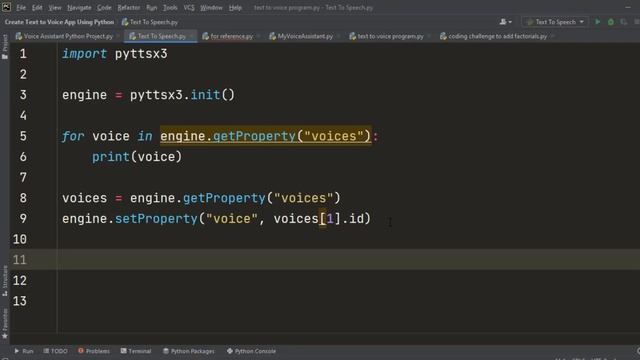Image resolution: width=640 pixels, height=360 pixels.
Task: Click 'init' method call on line 3
Action: tap(205, 95)
